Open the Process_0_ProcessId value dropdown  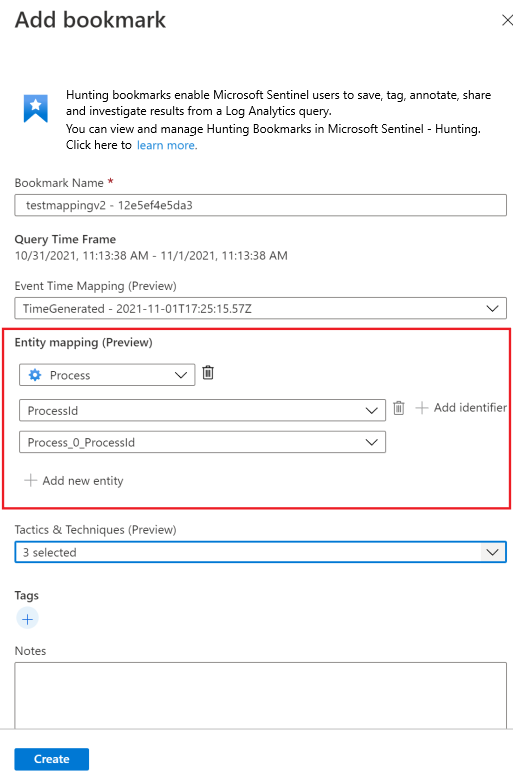click(202, 442)
